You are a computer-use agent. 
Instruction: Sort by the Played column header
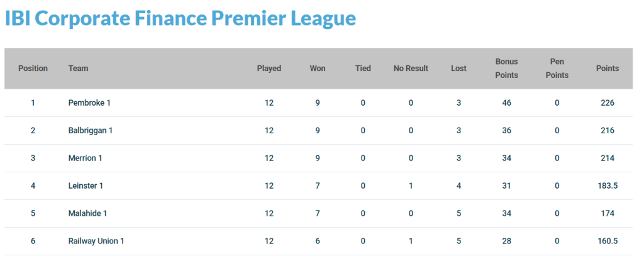point(269,68)
